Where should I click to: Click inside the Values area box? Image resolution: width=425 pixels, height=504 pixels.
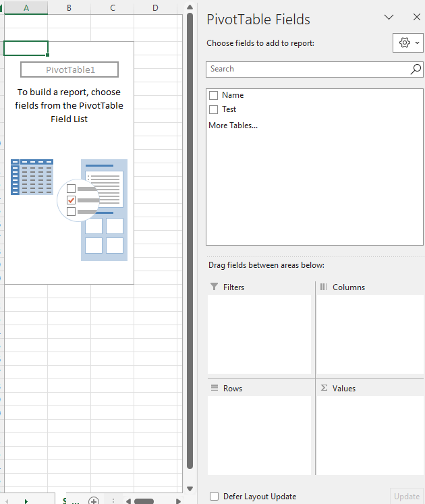pyautogui.click(x=370, y=435)
